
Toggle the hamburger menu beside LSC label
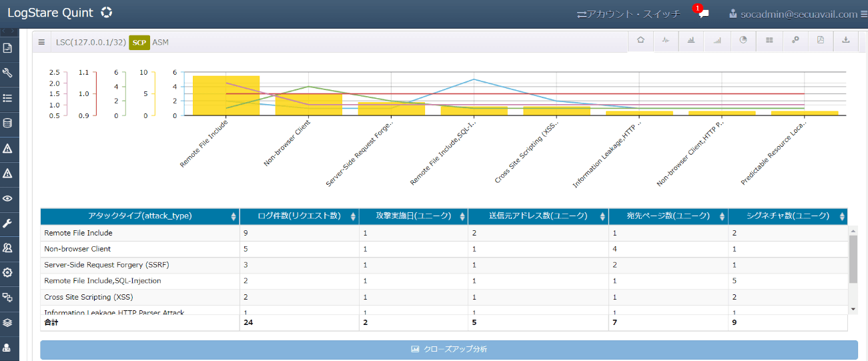click(41, 42)
